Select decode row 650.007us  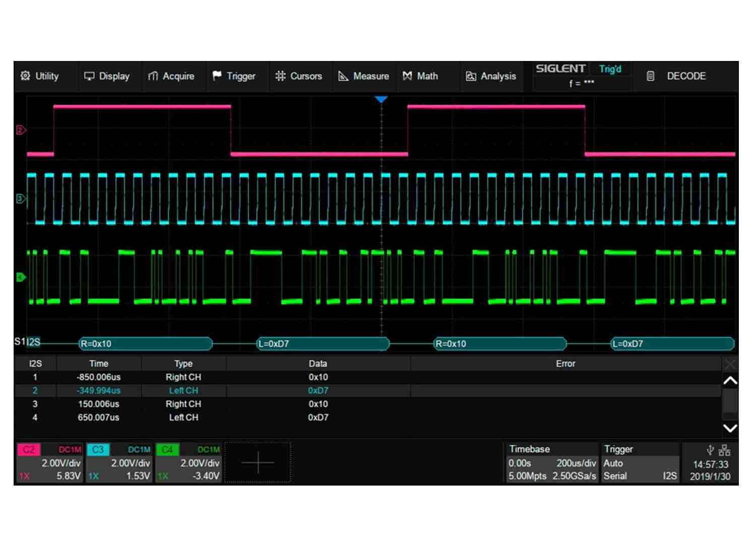click(368, 418)
